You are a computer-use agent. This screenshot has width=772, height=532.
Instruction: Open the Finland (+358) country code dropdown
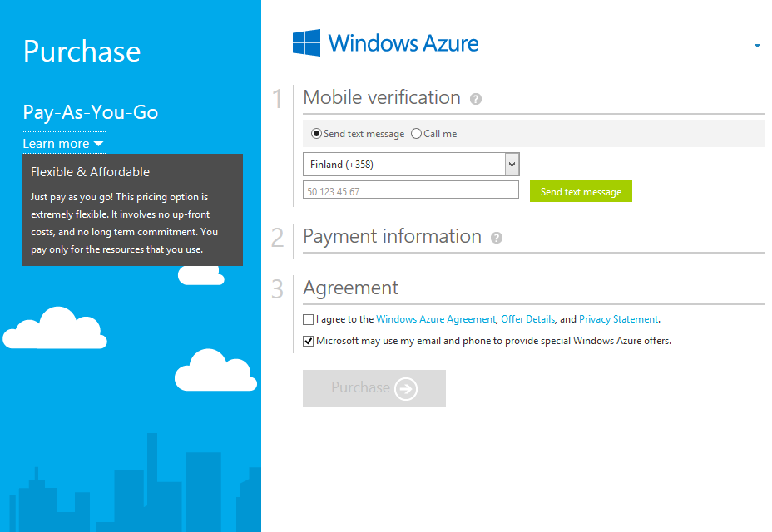[411, 165]
